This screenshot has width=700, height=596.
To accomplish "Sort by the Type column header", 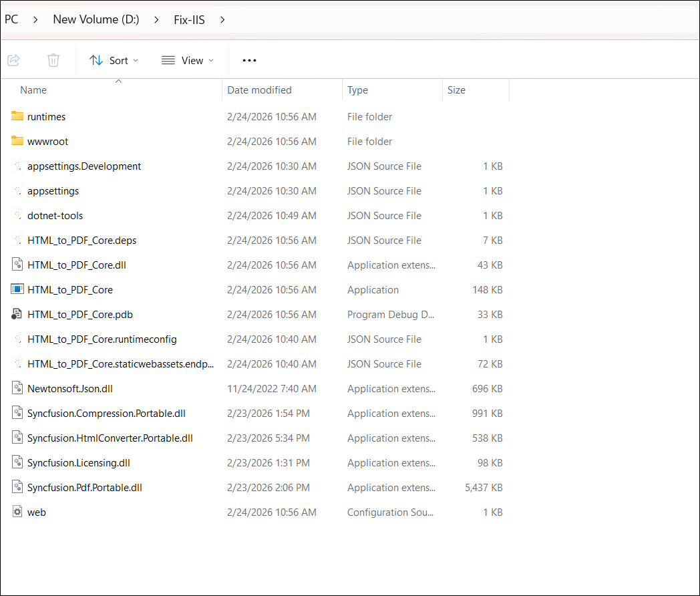I will (357, 90).
